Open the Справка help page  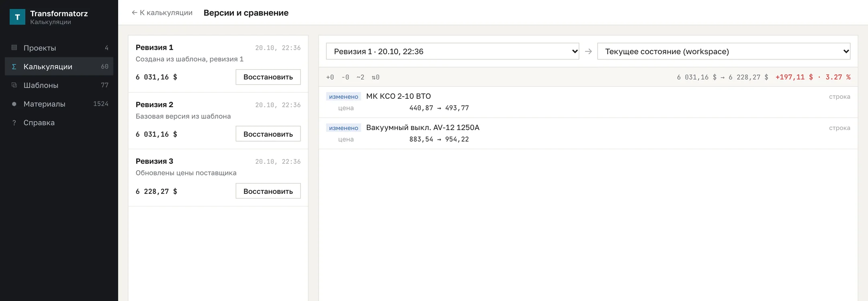tap(59, 123)
